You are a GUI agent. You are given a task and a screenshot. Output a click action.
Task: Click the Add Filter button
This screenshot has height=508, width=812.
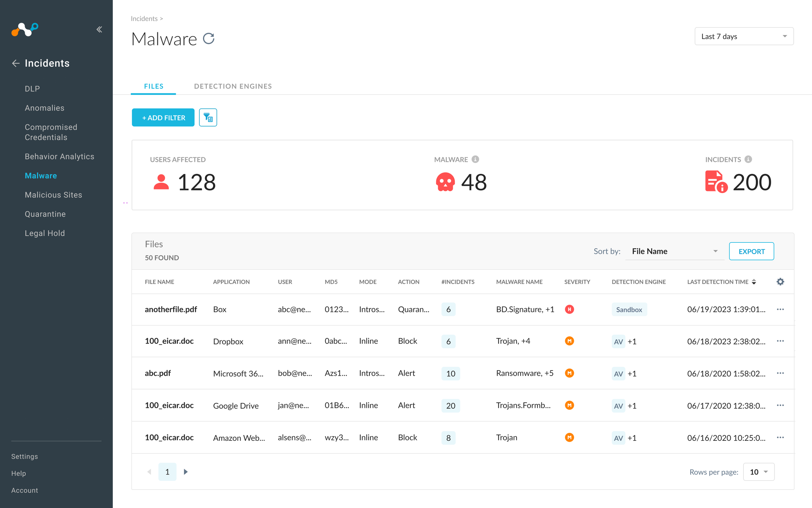click(163, 118)
